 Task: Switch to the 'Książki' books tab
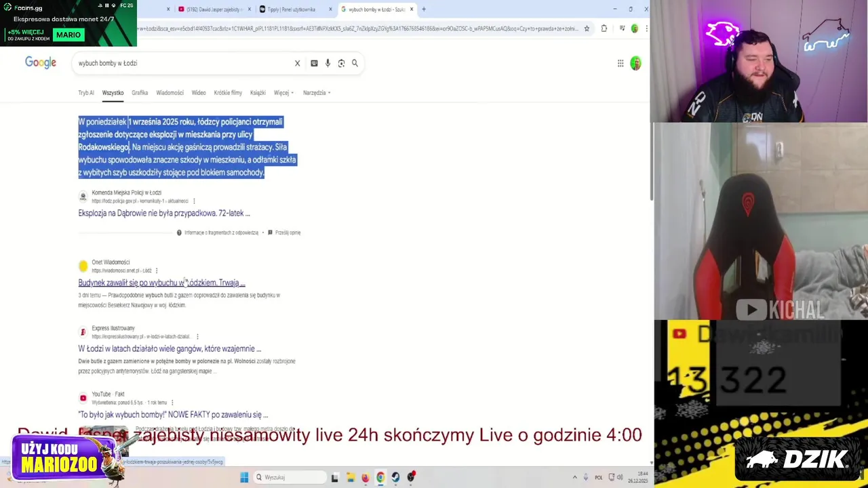click(x=258, y=93)
